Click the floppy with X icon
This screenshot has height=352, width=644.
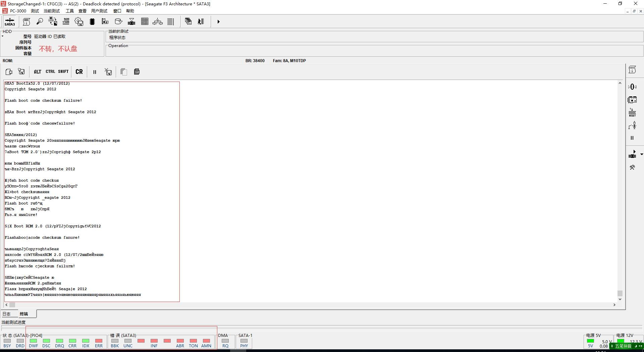pyautogui.click(x=108, y=72)
